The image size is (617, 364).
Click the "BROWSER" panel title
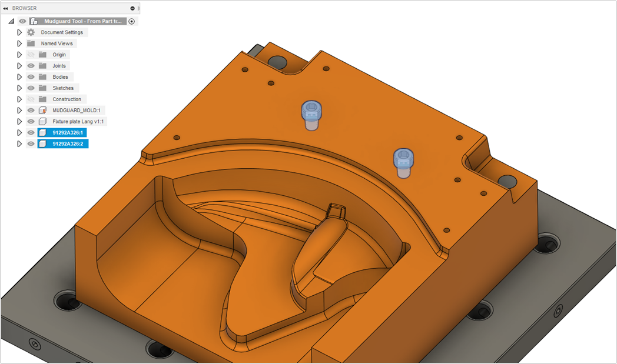tap(24, 8)
